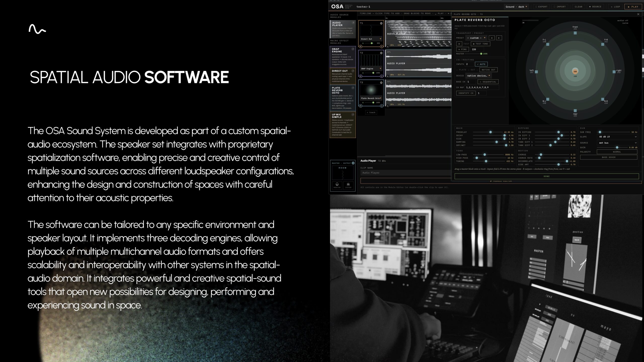Click the SUB speaker in the ring
Viewport: 644px width, 362px height.
coord(575,71)
